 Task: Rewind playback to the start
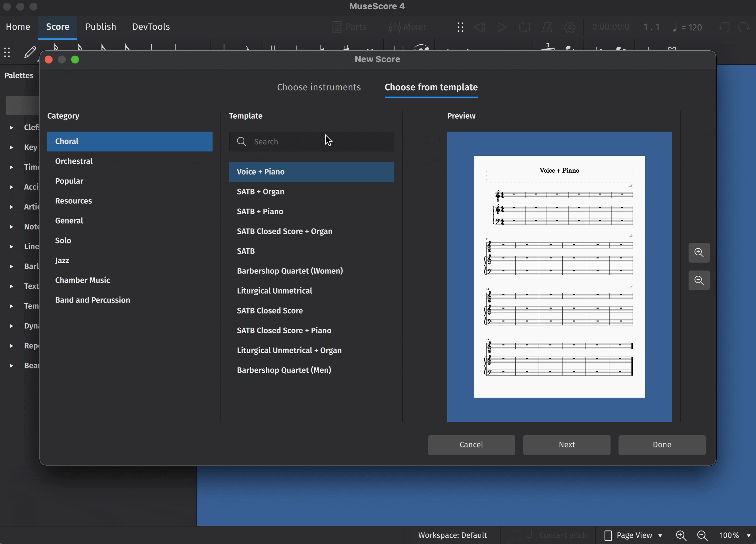point(479,27)
